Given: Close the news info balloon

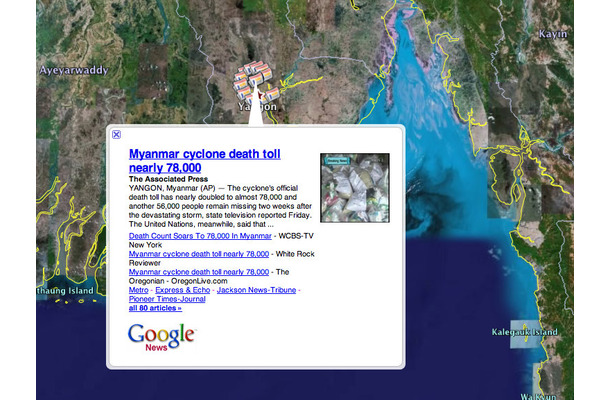Looking at the screenshot, I should pyautogui.click(x=116, y=135).
